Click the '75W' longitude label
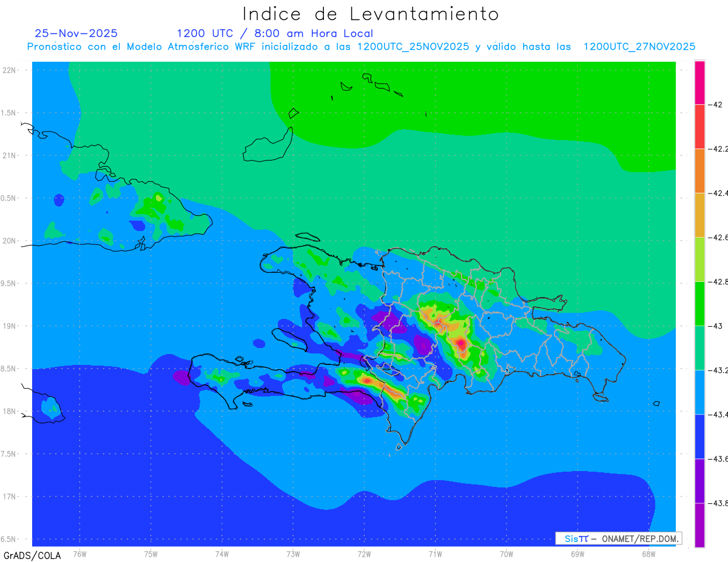Screen dimensions: 728x562 point(151,554)
